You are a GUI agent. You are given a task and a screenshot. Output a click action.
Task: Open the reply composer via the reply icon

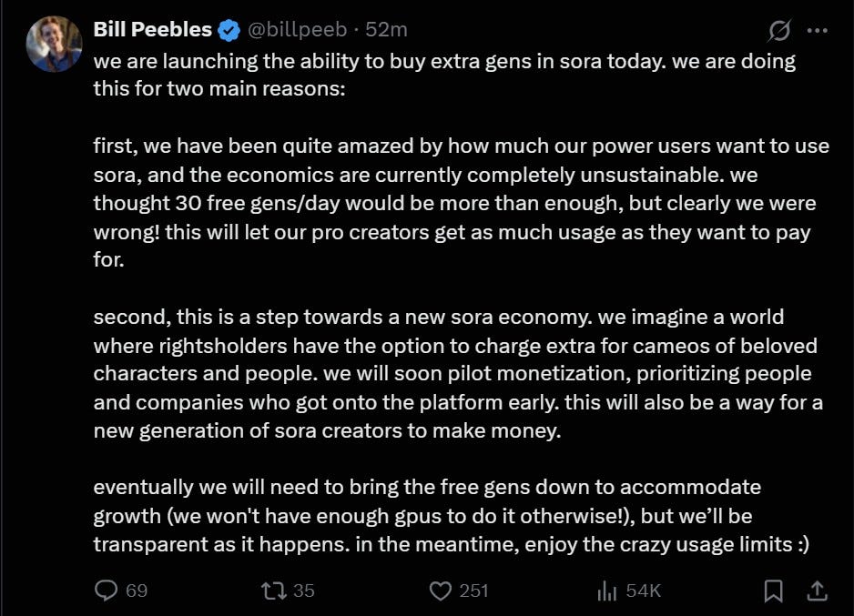click(105, 591)
